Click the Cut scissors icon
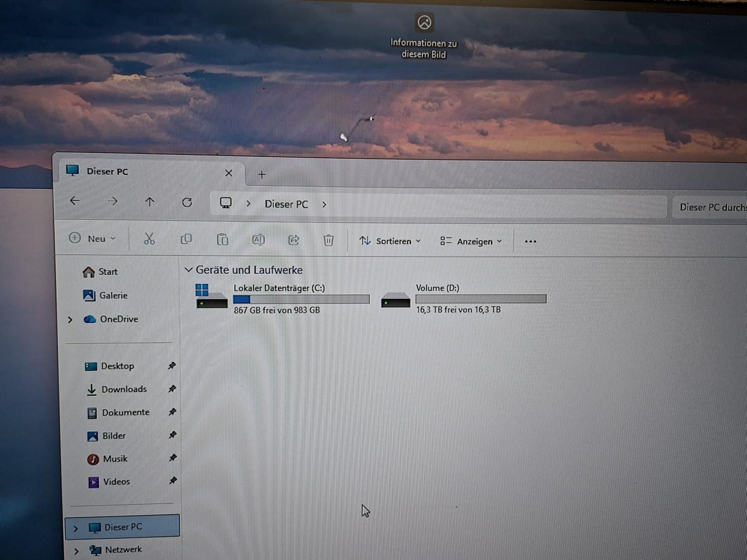 [149, 239]
